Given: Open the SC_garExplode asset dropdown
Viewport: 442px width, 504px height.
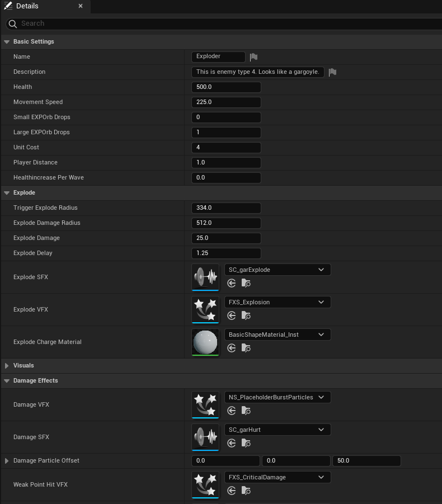Looking at the screenshot, I should [278, 270].
